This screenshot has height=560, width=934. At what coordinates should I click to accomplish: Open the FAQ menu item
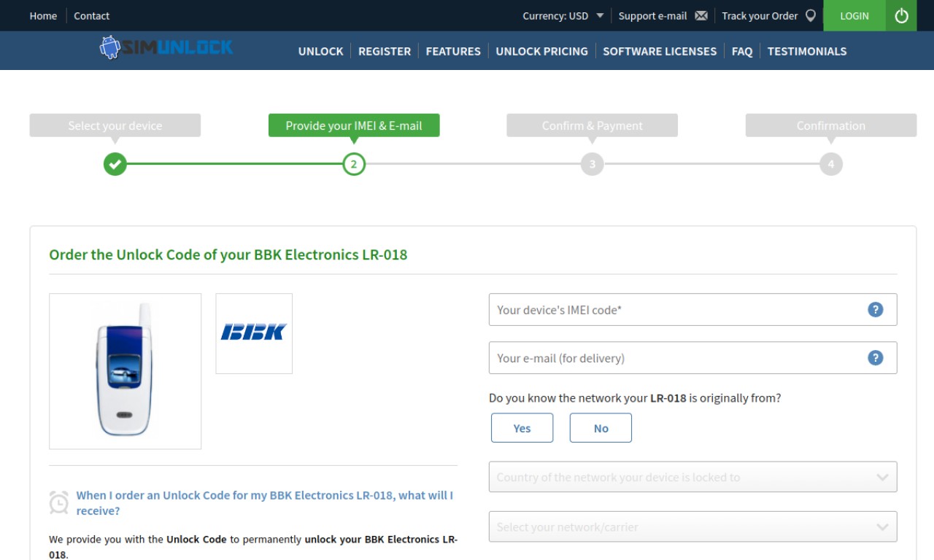(742, 51)
